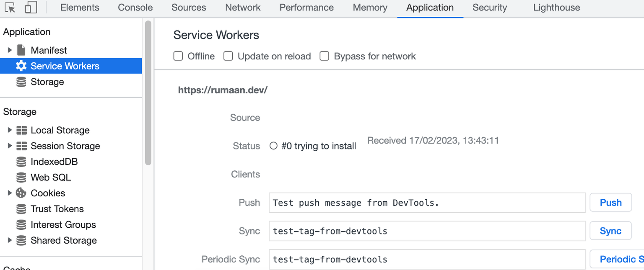The image size is (644, 270).
Task: Click the Cookies cookie icon
Action: tap(21, 193)
